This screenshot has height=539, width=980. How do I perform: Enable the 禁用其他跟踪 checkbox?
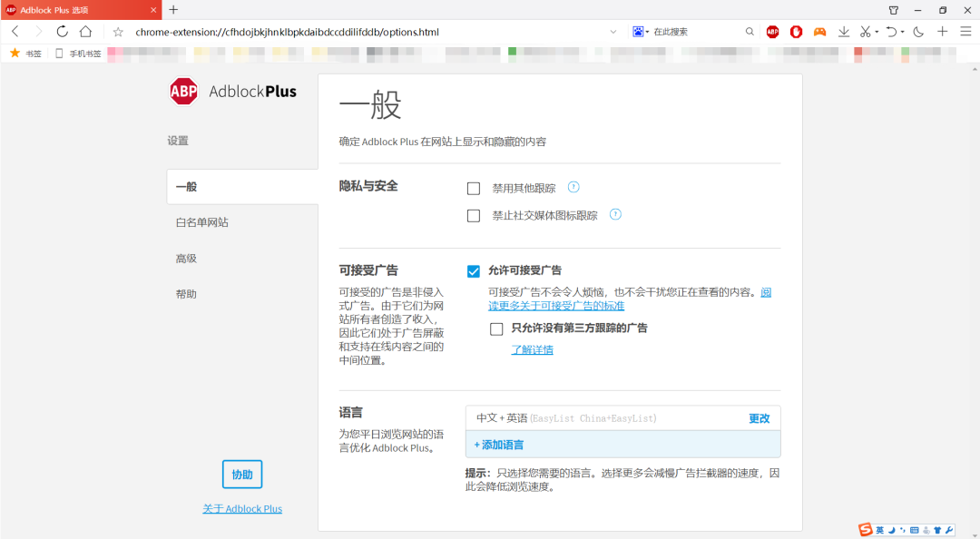pos(474,188)
